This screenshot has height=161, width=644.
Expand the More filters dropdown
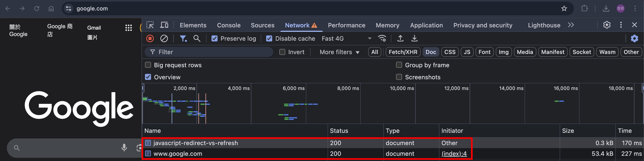point(339,52)
